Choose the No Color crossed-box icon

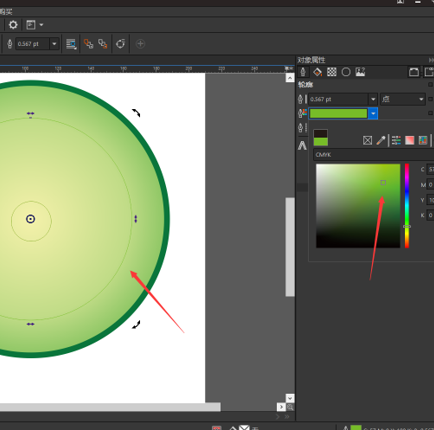[367, 140]
